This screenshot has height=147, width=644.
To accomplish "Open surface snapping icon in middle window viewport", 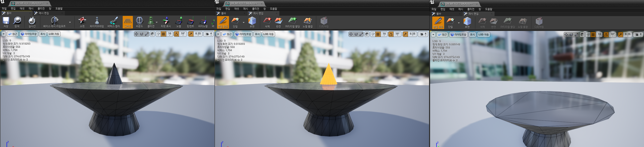I will pyautogui.click(x=373, y=34).
